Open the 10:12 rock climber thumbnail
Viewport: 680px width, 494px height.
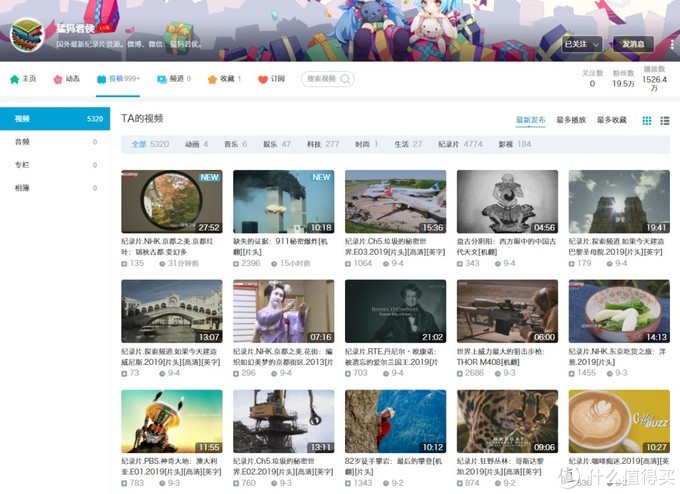396,422
